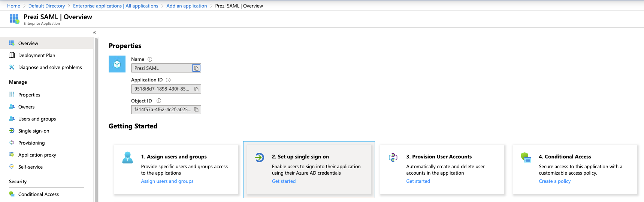This screenshot has height=202, width=644.
Task: Click Get started under Provision User Accounts
Action: point(418,181)
